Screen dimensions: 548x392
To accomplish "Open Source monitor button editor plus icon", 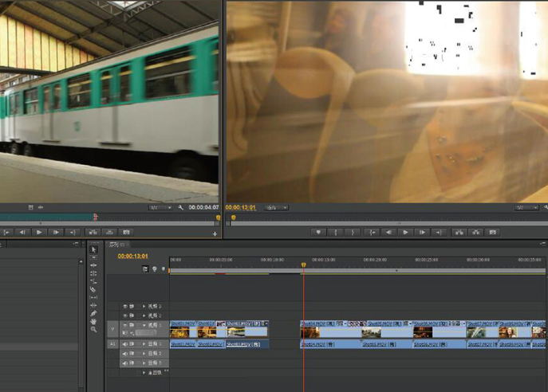I will [215, 234].
